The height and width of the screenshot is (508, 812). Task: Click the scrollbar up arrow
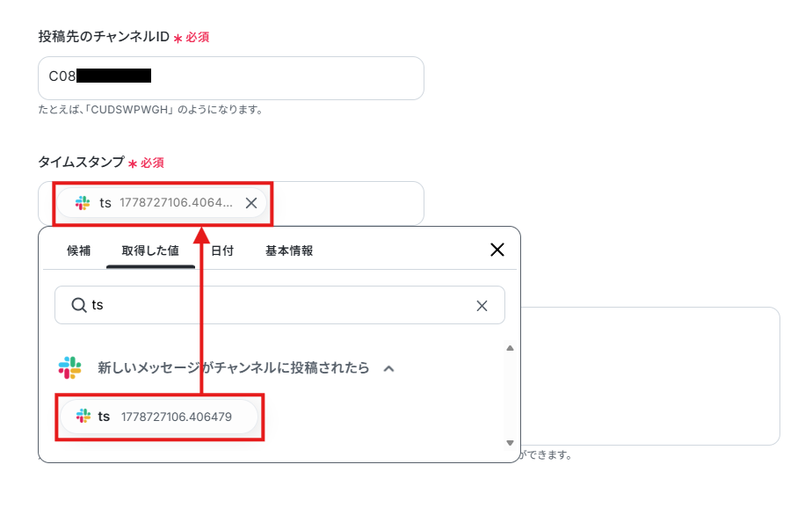pyautogui.click(x=510, y=348)
